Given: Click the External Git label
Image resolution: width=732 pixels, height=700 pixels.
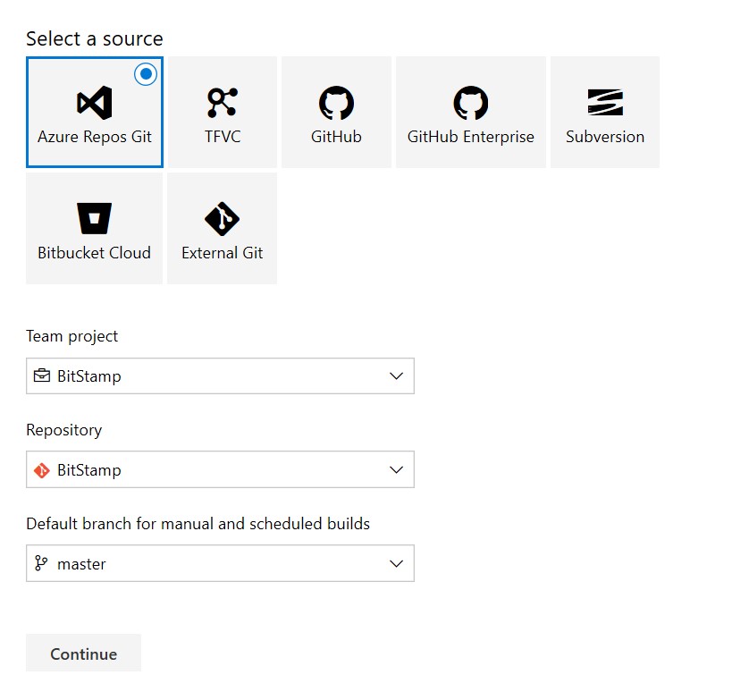Looking at the screenshot, I should pyautogui.click(x=223, y=253).
